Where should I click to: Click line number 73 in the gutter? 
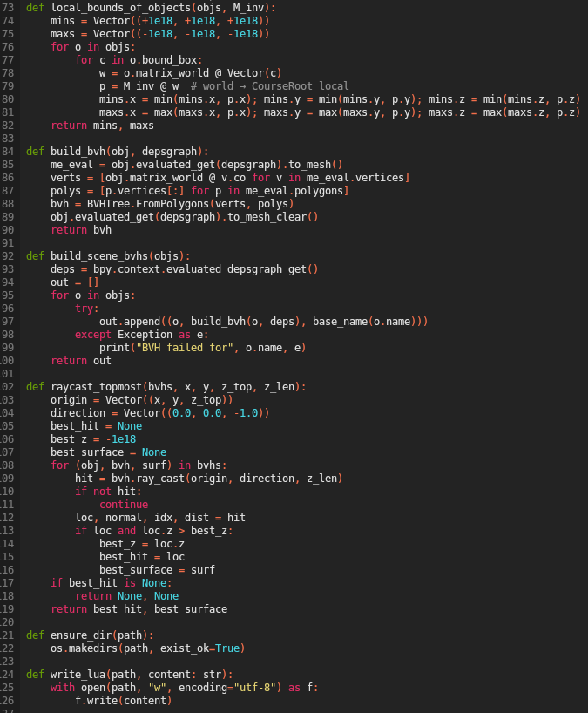[x=7, y=7]
